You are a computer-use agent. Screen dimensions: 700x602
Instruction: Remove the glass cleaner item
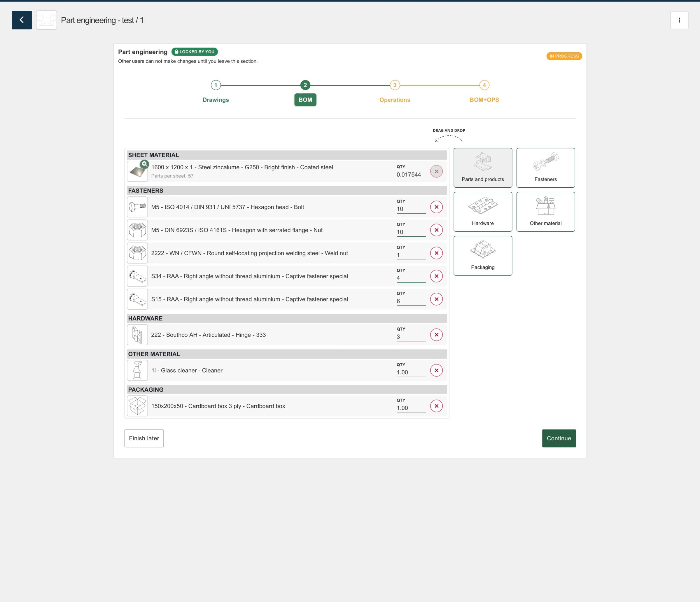(x=436, y=371)
